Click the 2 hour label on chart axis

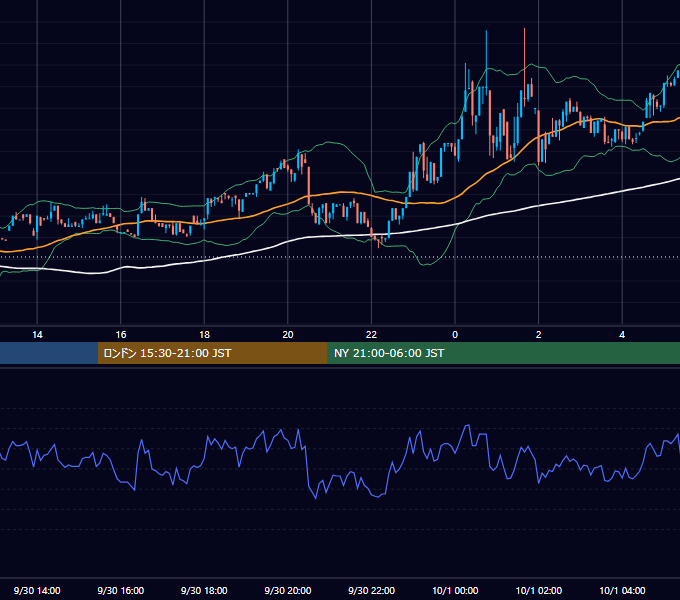coord(539,335)
